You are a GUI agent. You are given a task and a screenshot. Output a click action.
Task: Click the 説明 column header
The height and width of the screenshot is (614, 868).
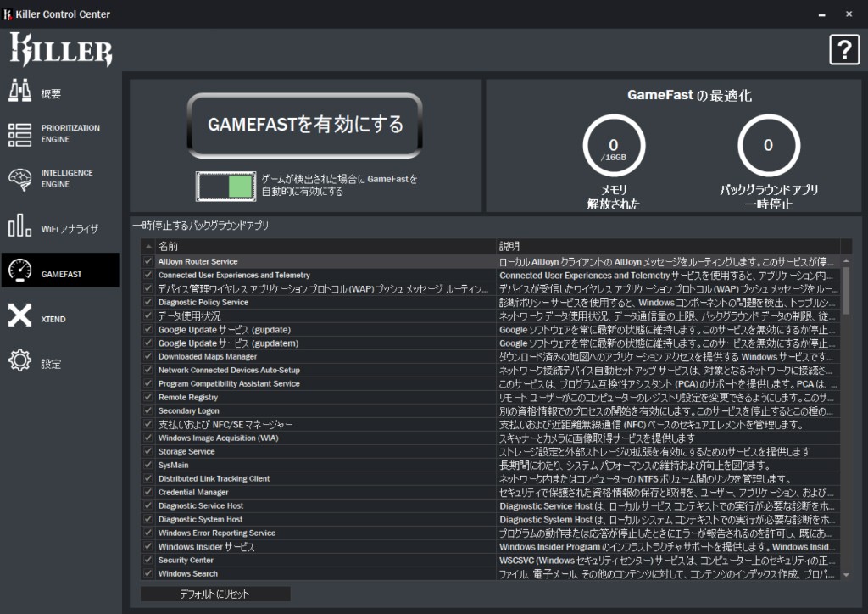665,246
